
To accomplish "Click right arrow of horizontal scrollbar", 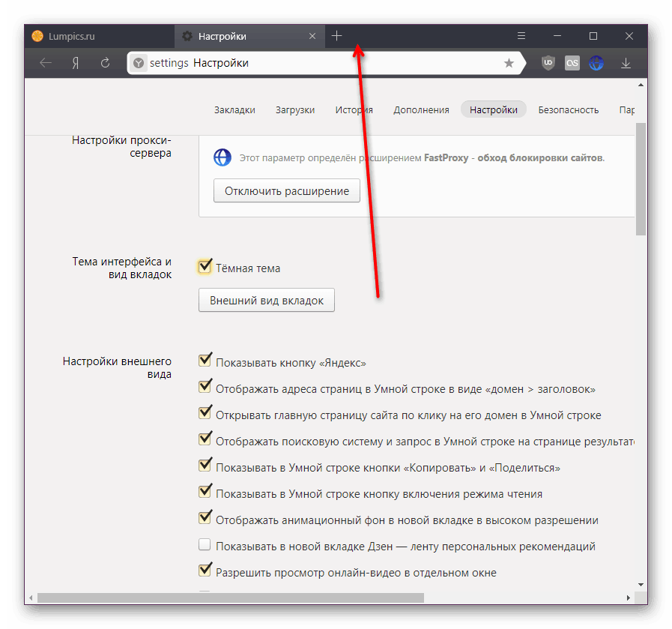I will point(629,598).
